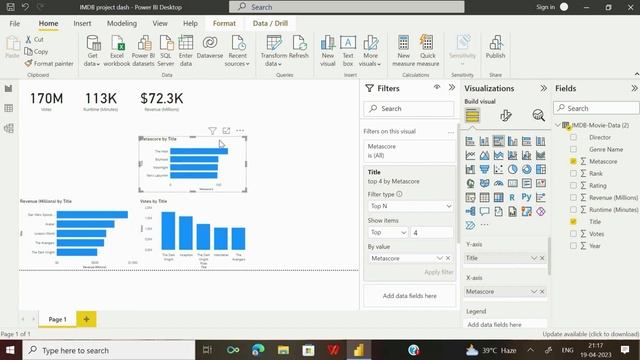Click the Filters pane Search box
This screenshot has height=360, width=640.
(409, 109)
